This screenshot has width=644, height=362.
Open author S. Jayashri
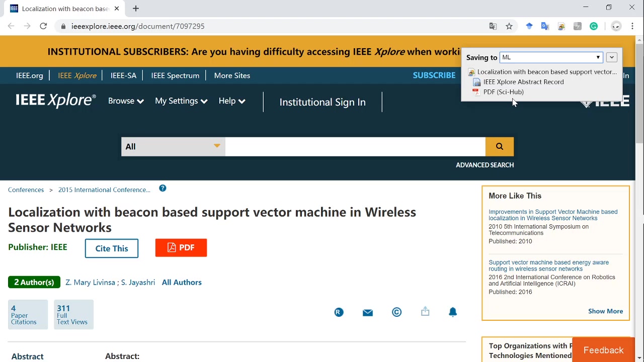click(138, 282)
